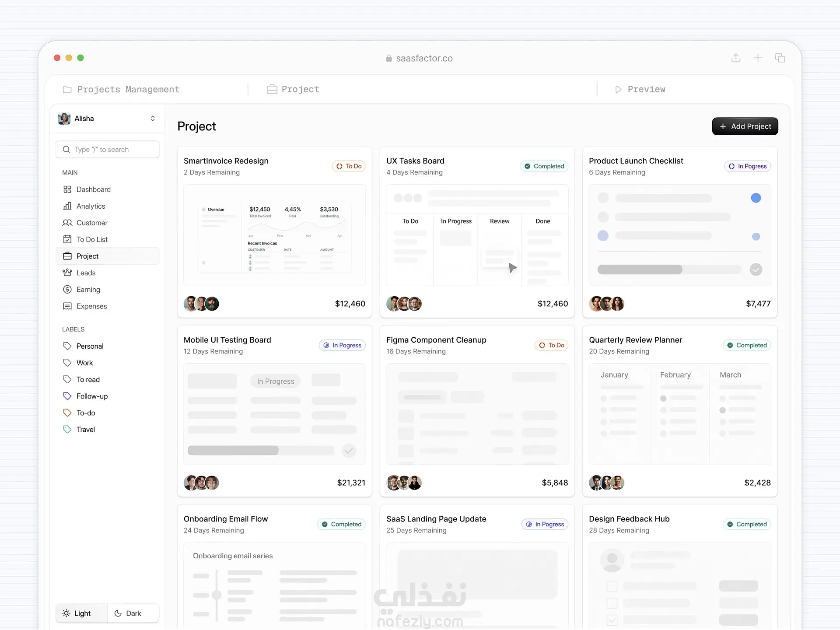Click the purple Follow-up tag icon

67,396
